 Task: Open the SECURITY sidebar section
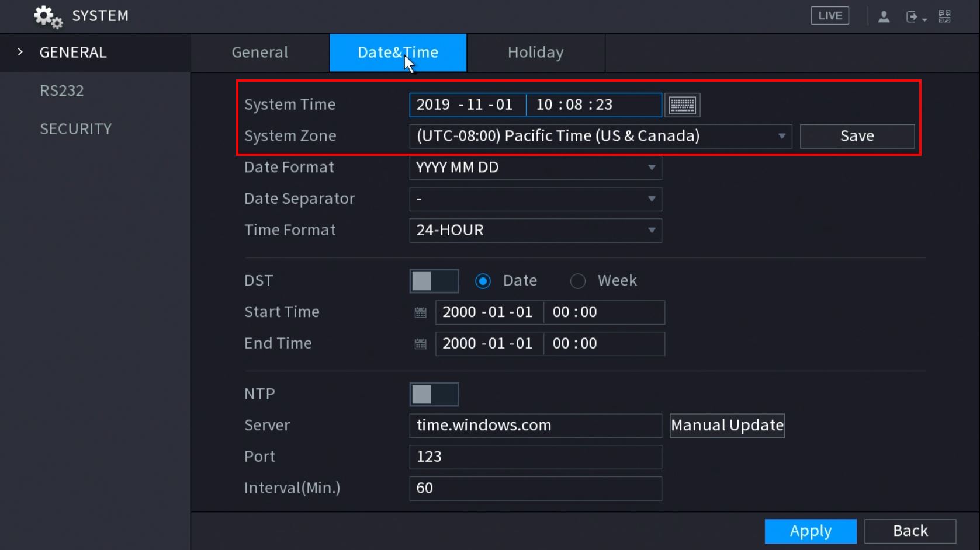pos(75,128)
